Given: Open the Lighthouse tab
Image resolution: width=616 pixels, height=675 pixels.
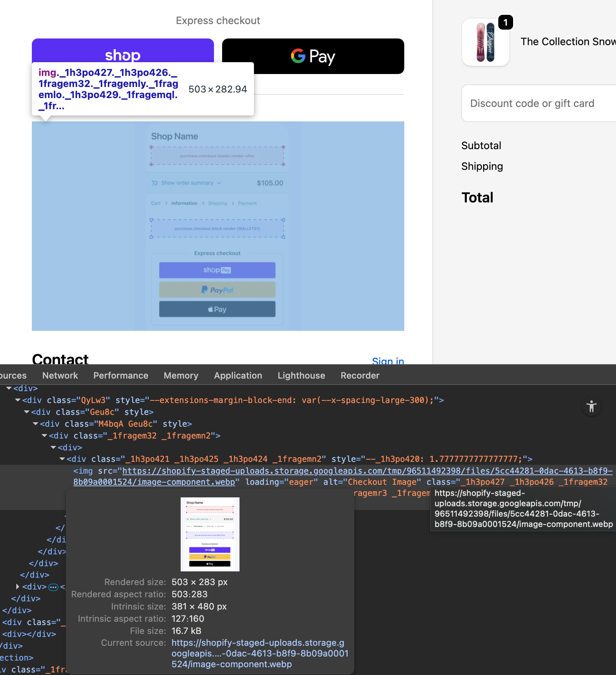Looking at the screenshot, I should 301,376.
